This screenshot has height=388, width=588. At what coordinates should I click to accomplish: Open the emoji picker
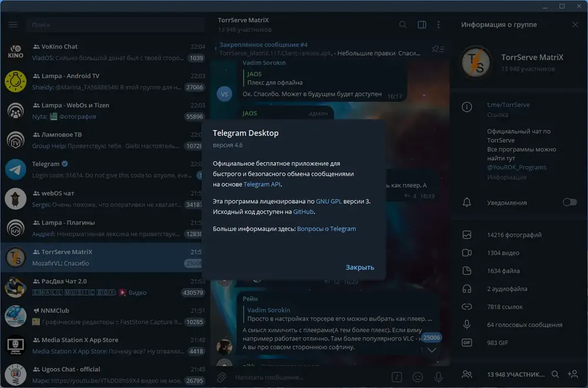[x=417, y=377]
